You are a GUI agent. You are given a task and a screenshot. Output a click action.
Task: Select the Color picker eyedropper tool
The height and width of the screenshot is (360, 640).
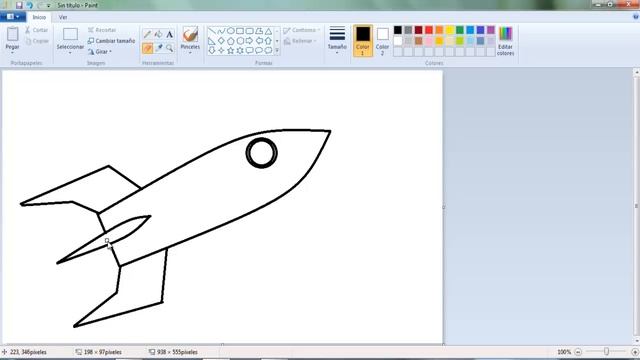pos(158,48)
